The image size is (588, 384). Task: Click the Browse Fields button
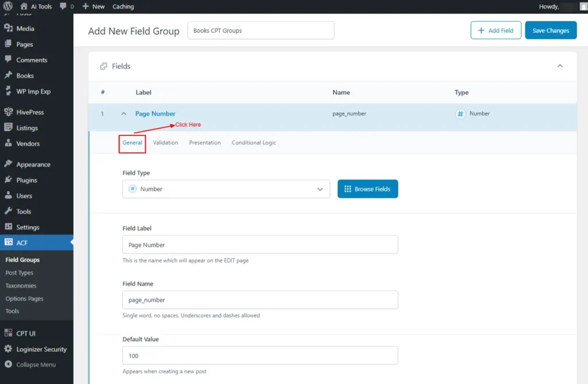click(x=367, y=189)
